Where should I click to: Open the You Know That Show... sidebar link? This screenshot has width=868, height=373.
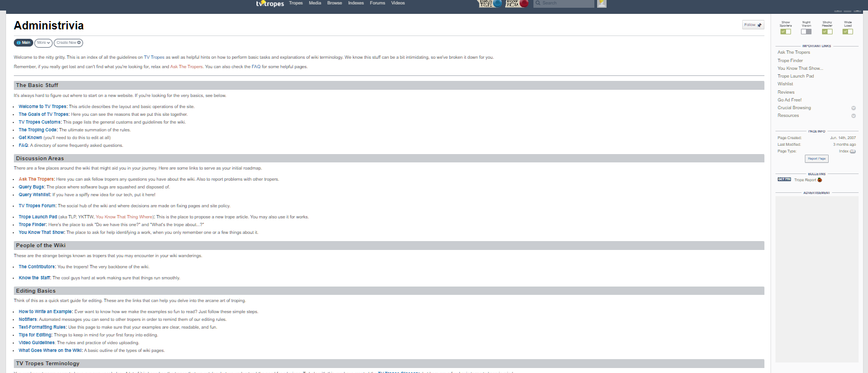coord(800,68)
